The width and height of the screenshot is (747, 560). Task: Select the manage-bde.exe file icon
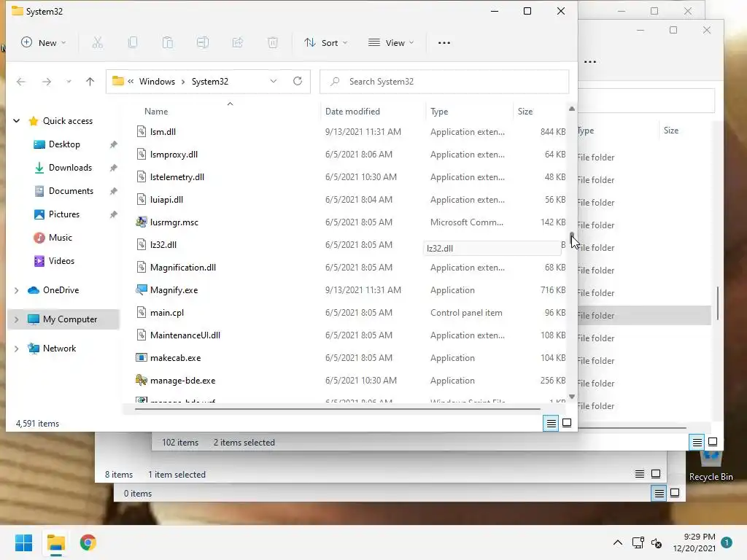(141, 380)
